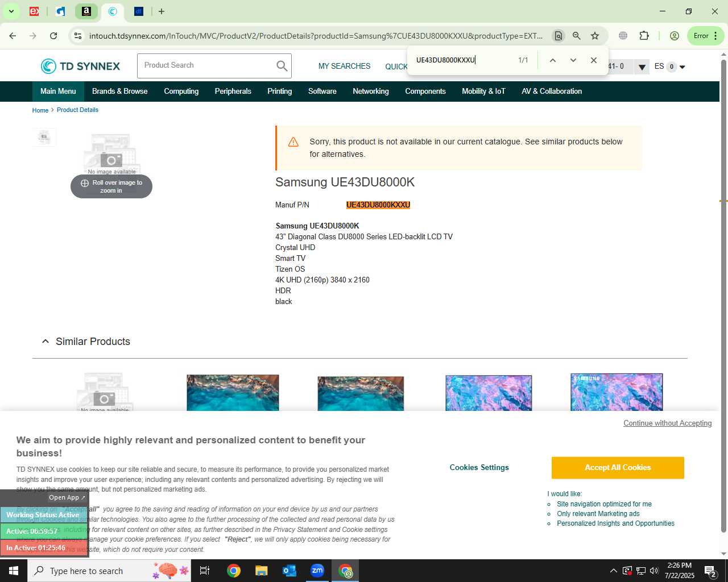Screen dimensions: 728x582
Task: Close the find-in-page bar
Action: [x=593, y=60]
